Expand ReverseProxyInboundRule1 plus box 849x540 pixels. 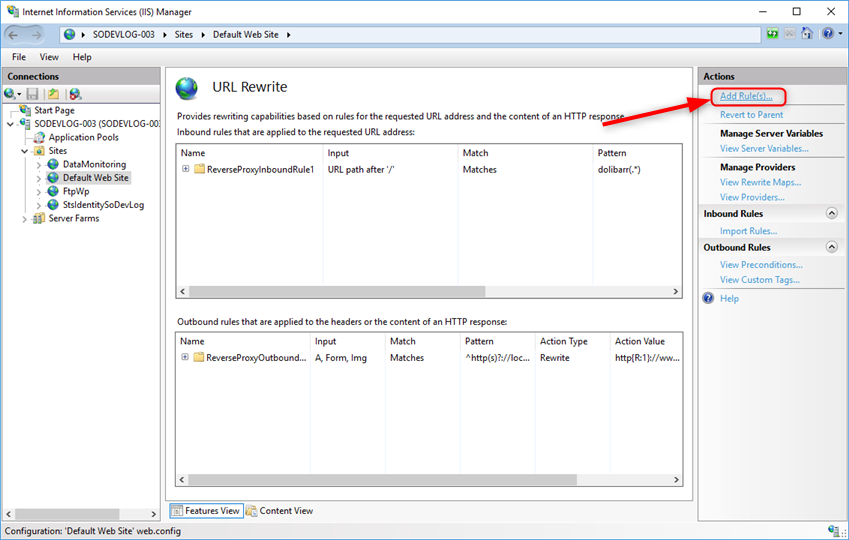186,168
